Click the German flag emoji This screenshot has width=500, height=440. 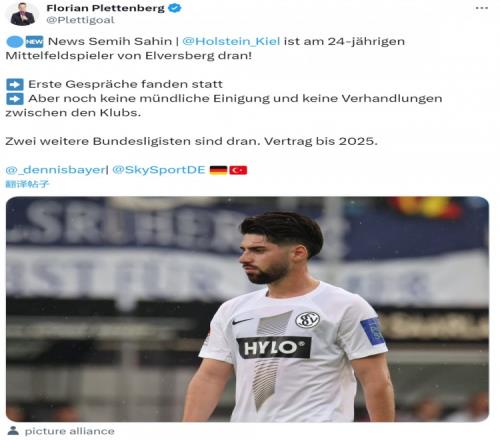pos(218,170)
